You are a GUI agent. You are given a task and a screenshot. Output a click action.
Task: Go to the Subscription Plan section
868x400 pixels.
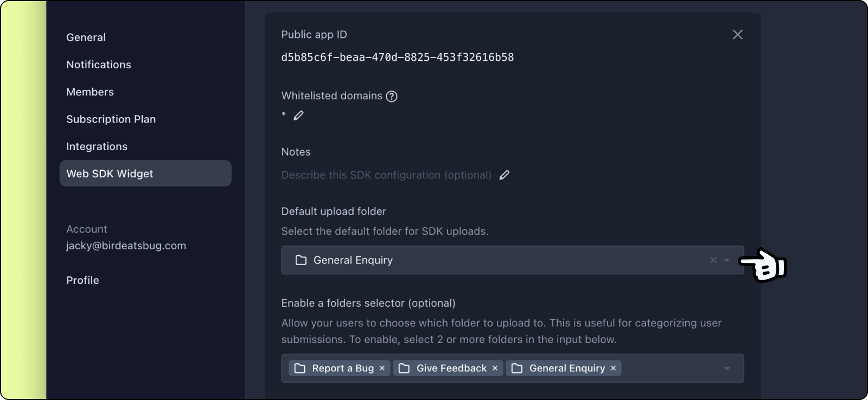click(111, 119)
